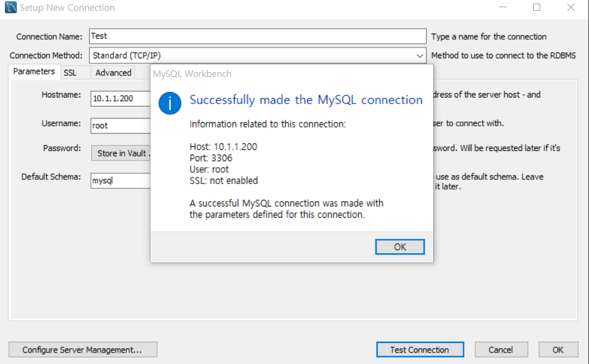The image size is (589, 364).
Task: Minimize the Setup New Connection window
Action: tap(503, 7)
